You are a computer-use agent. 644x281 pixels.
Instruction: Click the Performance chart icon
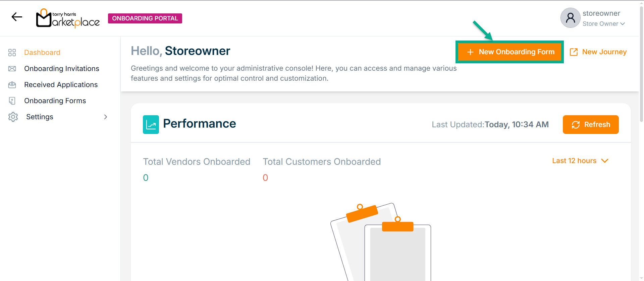[x=151, y=125]
